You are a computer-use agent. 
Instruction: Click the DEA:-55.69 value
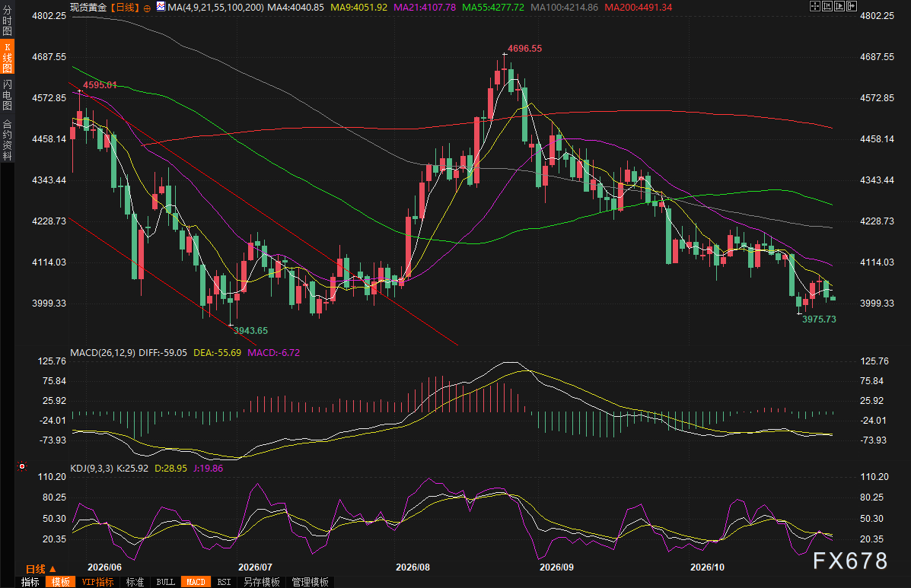tap(218, 352)
